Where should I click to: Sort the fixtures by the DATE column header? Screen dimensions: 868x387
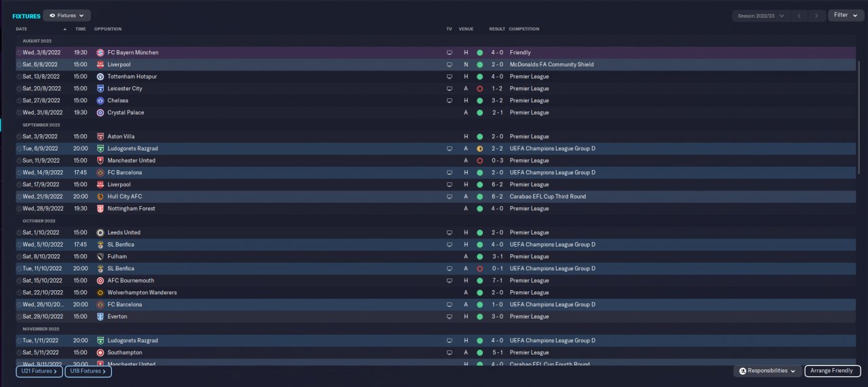[22, 29]
